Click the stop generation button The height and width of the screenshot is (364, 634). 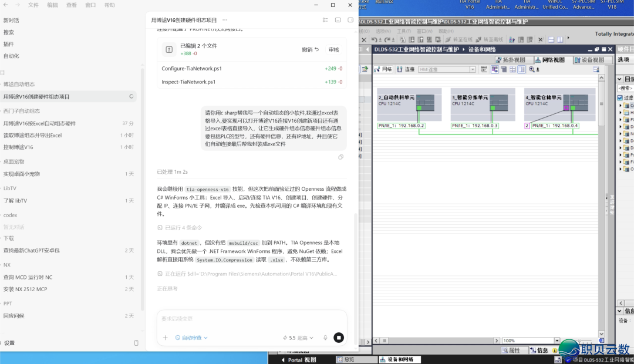pos(339,338)
